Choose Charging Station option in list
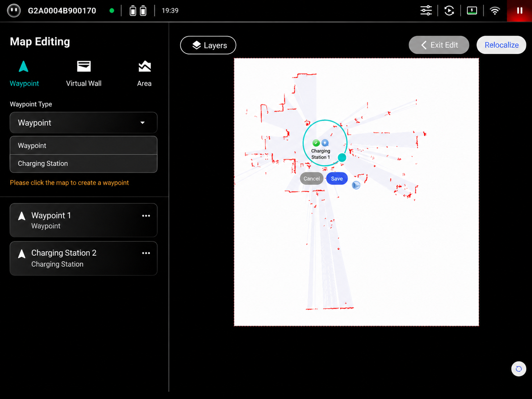The image size is (532, 399). click(x=83, y=163)
